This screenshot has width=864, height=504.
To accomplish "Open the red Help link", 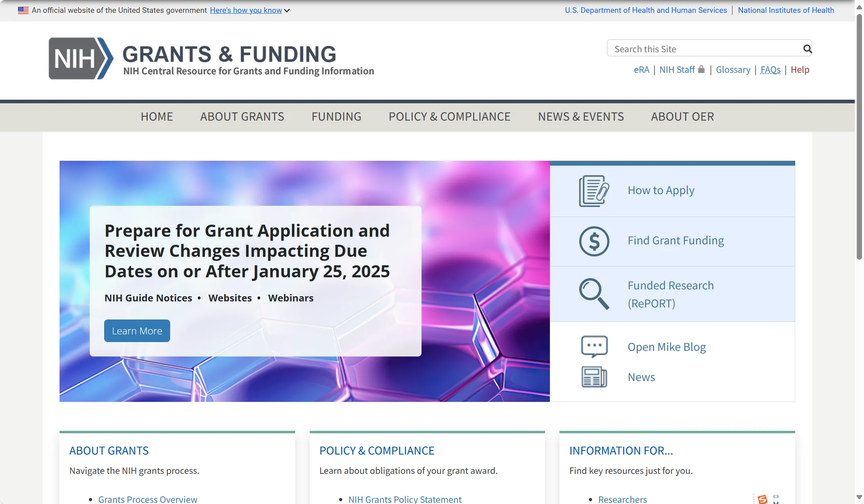I will pyautogui.click(x=800, y=70).
